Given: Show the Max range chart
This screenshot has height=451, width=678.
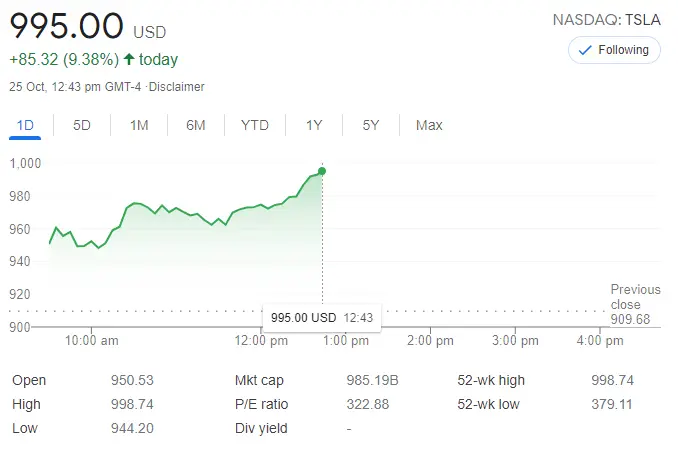Looking at the screenshot, I should pyautogui.click(x=429, y=125).
